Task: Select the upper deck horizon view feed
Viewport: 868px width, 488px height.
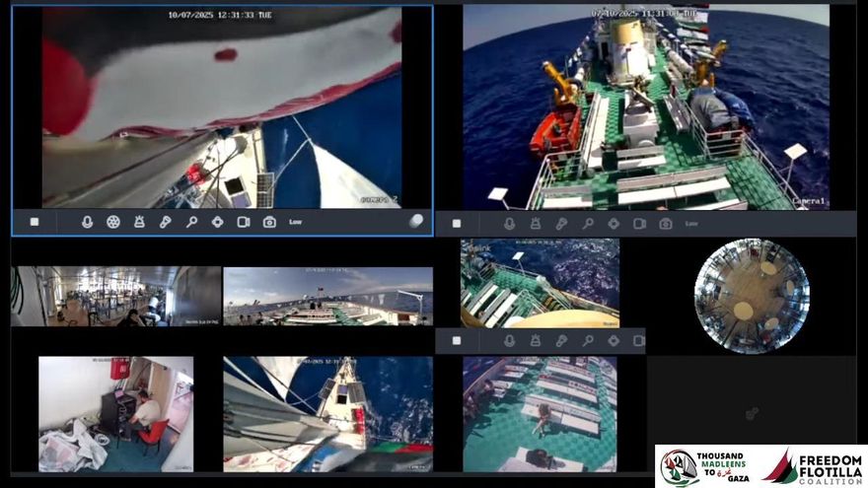Action: click(x=327, y=297)
